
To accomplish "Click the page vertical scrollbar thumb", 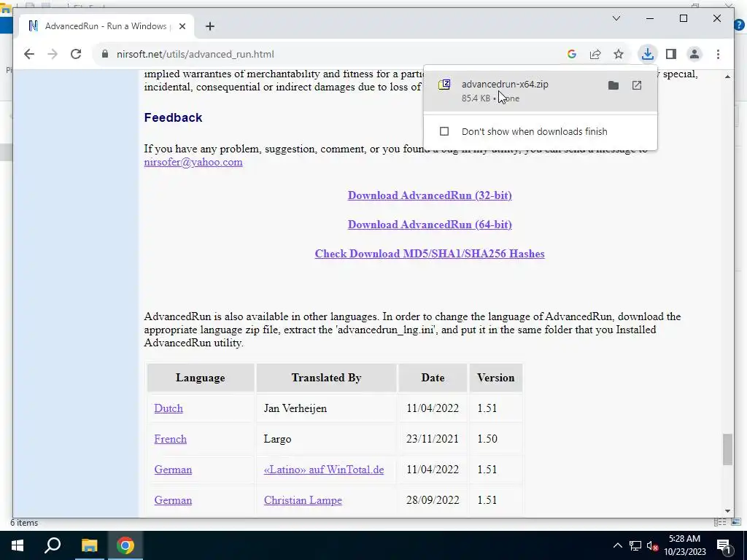I will (727, 449).
